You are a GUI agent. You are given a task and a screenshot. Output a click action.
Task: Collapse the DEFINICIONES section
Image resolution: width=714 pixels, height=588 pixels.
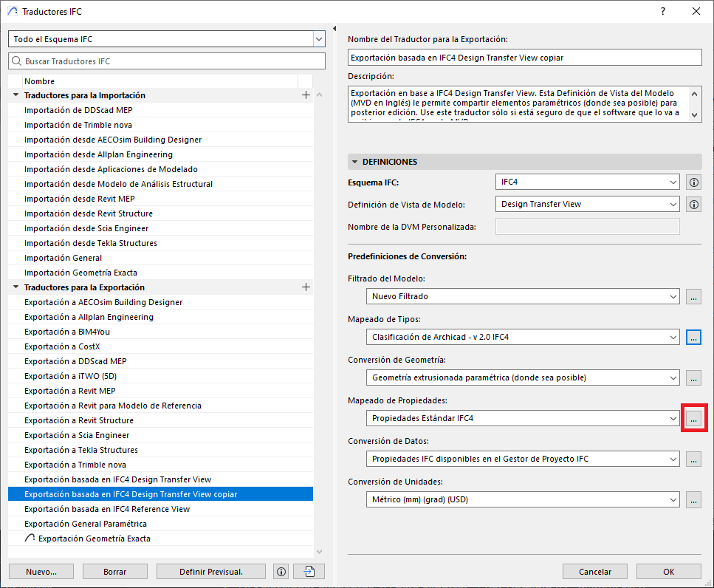pos(354,162)
